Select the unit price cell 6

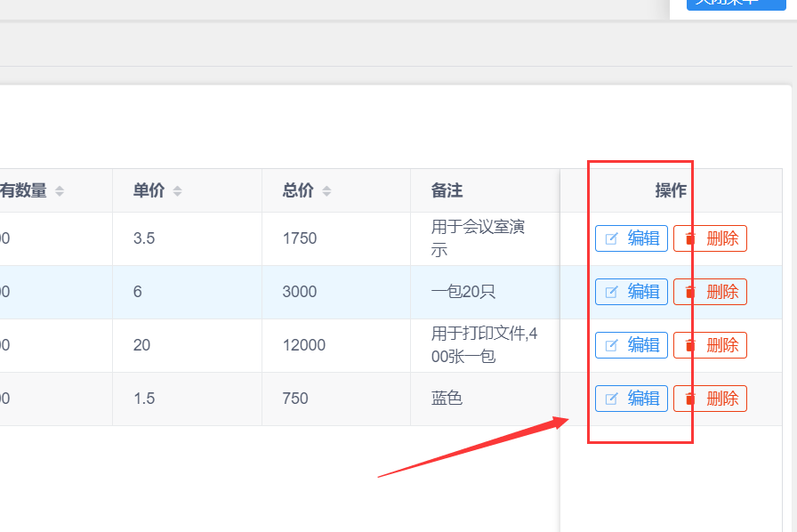(x=137, y=292)
